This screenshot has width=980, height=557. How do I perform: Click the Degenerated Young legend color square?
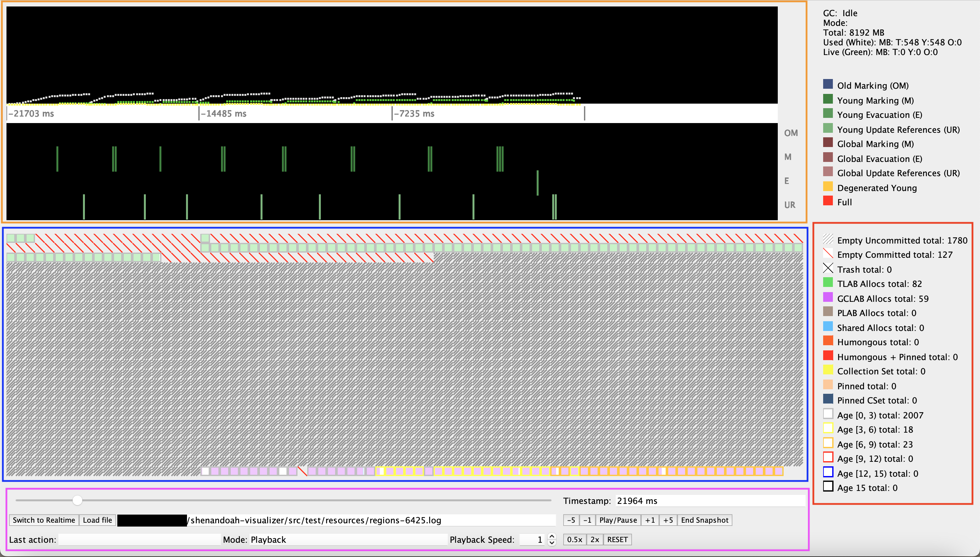click(828, 187)
